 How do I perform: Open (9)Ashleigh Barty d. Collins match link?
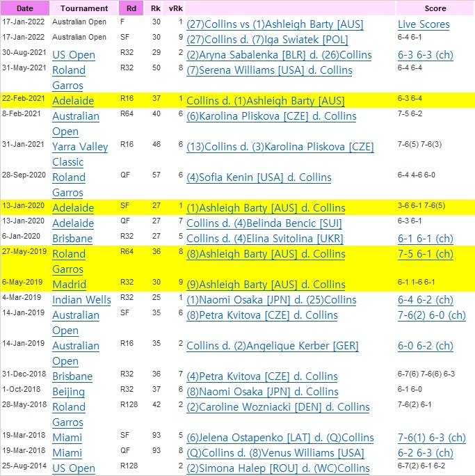(266, 285)
